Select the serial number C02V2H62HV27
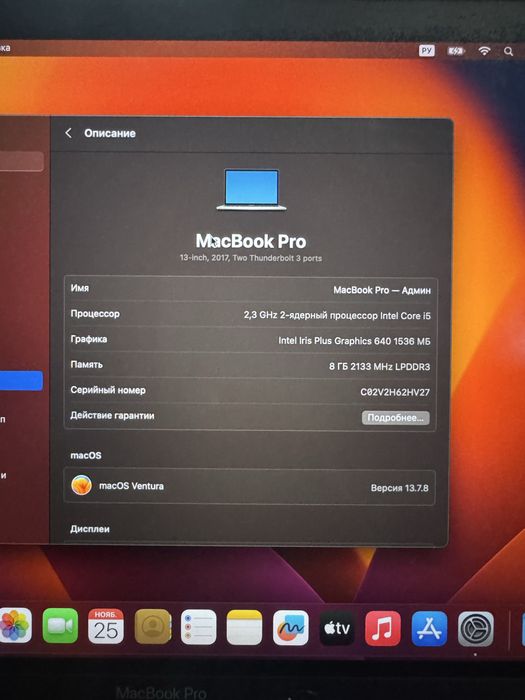This screenshot has width=525, height=700. point(395,392)
